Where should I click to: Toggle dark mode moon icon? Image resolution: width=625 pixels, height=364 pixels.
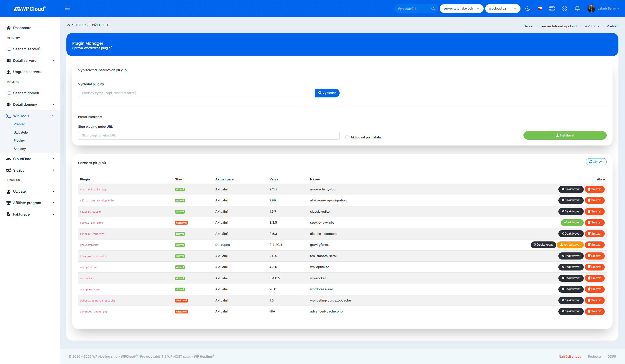click(x=528, y=9)
